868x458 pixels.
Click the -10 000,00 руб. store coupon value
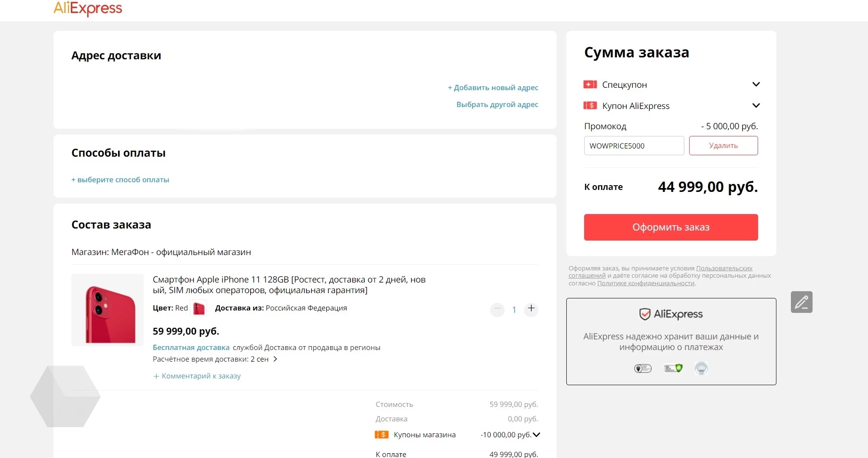[x=506, y=435]
